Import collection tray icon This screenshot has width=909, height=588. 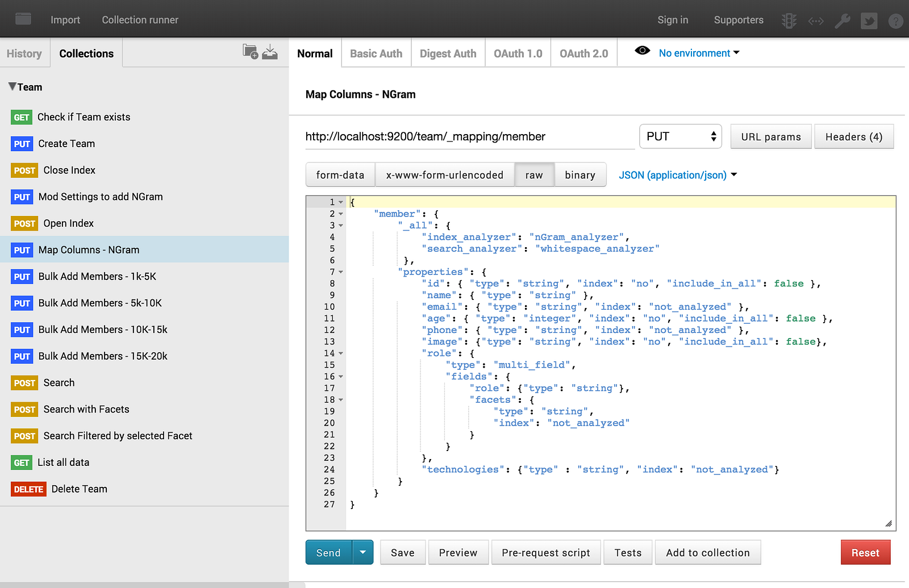[x=270, y=52]
